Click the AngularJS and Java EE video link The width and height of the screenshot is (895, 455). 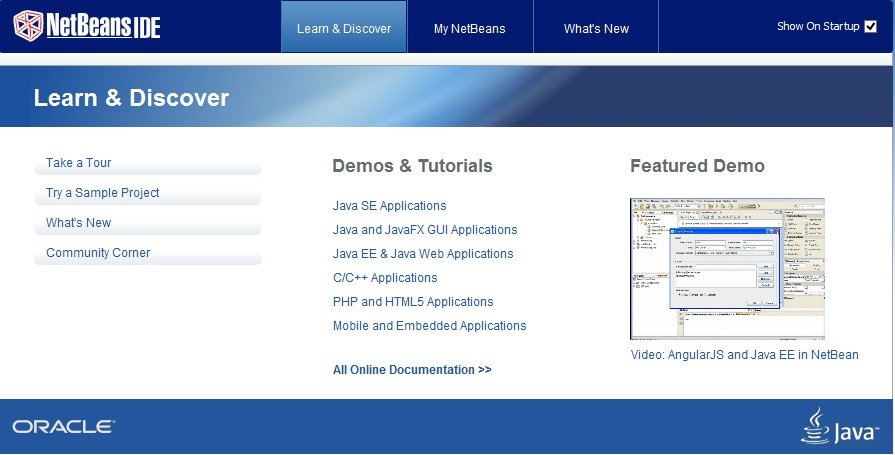pyautogui.click(x=744, y=355)
